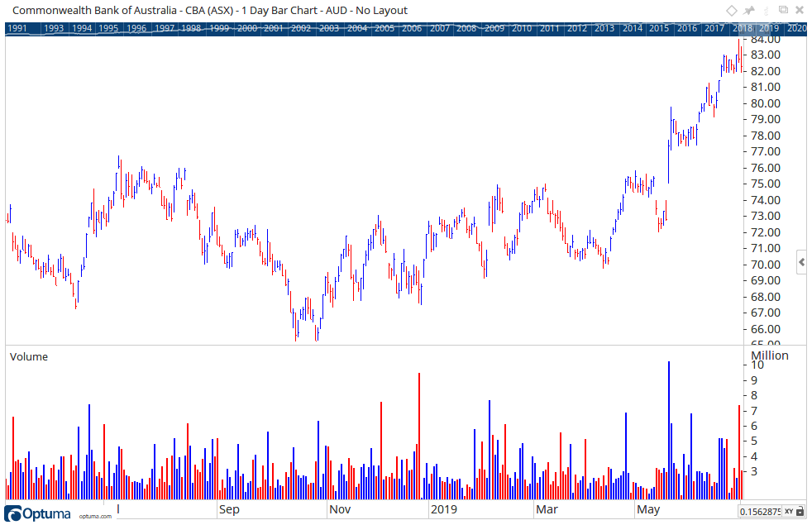Screen dimensions: 812x525
Task: Click the 76.00 price scale label
Action: [x=766, y=168]
